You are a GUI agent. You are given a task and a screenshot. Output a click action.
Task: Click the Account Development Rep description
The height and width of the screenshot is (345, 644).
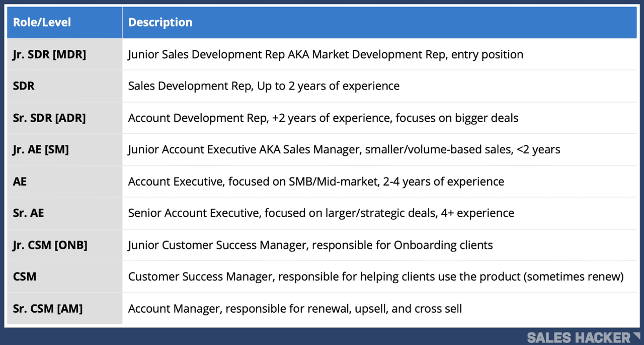coord(323,118)
